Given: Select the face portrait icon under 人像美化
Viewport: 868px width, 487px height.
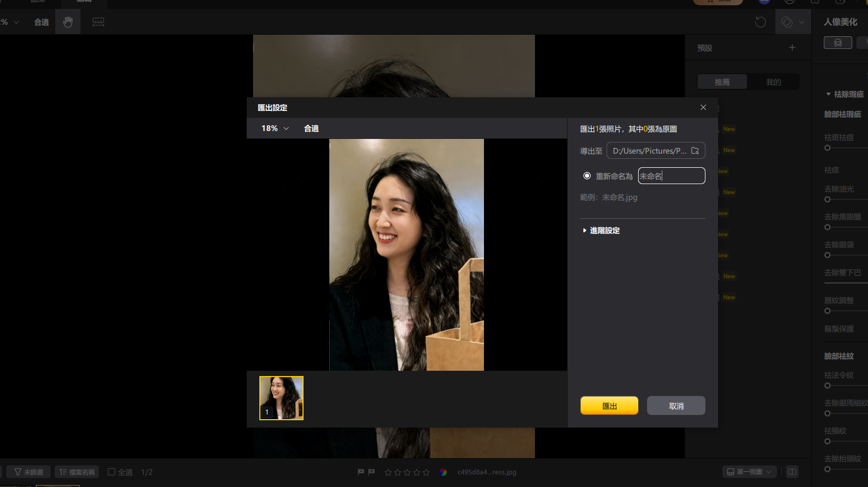Looking at the screenshot, I should 837,43.
